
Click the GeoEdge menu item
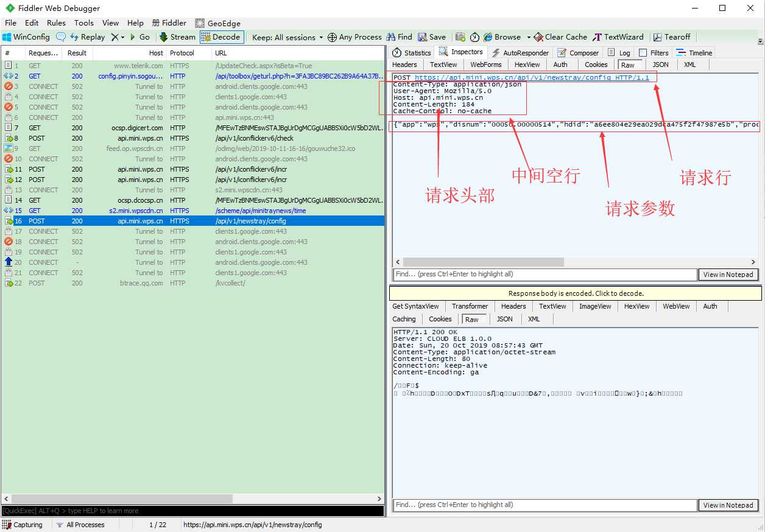218,23
